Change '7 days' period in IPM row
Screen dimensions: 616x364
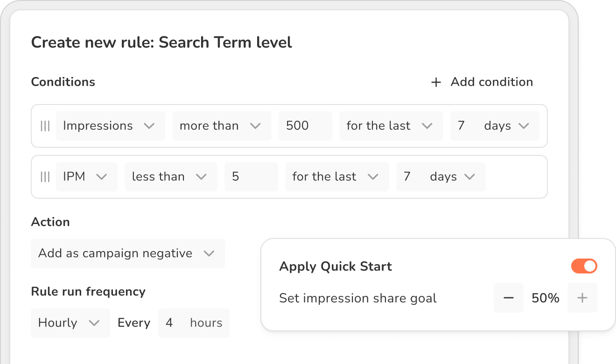pyautogui.click(x=440, y=177)
